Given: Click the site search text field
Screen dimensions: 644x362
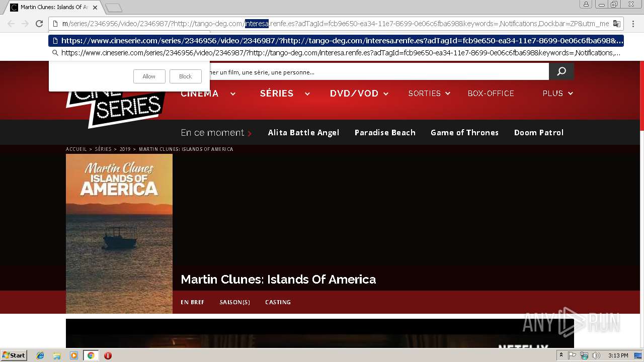Looking at the screenshot, I should [x=379, y=72].
